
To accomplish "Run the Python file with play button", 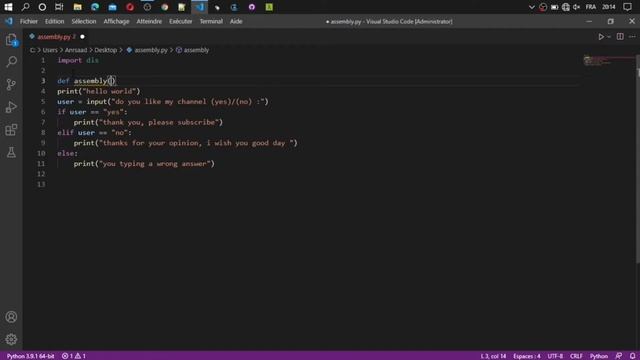I will point(601,37).
